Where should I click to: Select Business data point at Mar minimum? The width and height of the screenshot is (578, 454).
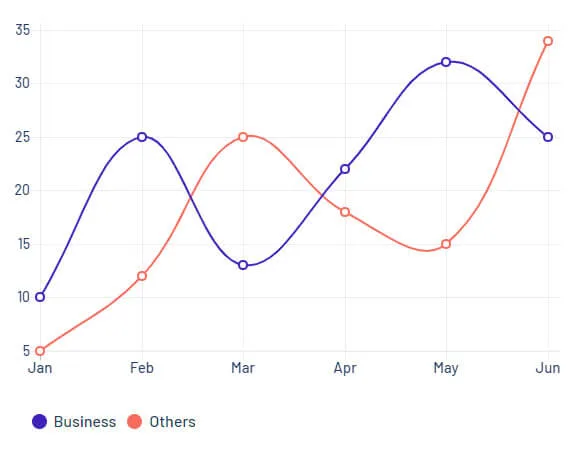tap(243, 265)
